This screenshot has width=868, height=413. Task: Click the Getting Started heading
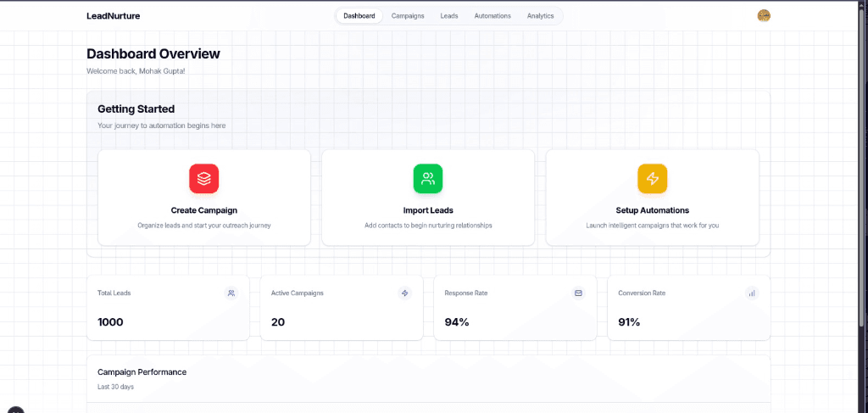coord(136,109)
